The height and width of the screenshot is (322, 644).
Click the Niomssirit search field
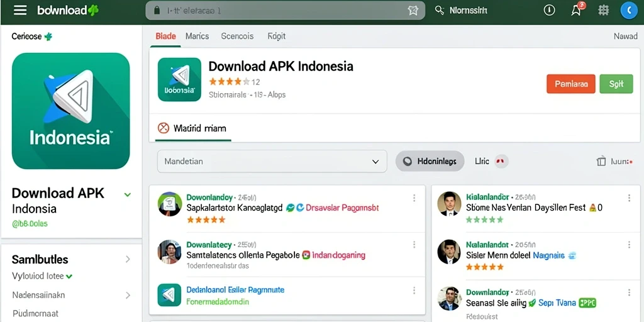click(468, 11)
